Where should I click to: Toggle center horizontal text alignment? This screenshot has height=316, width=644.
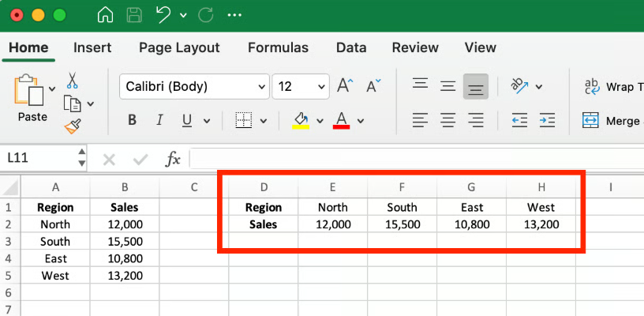[x=447, y=121]
